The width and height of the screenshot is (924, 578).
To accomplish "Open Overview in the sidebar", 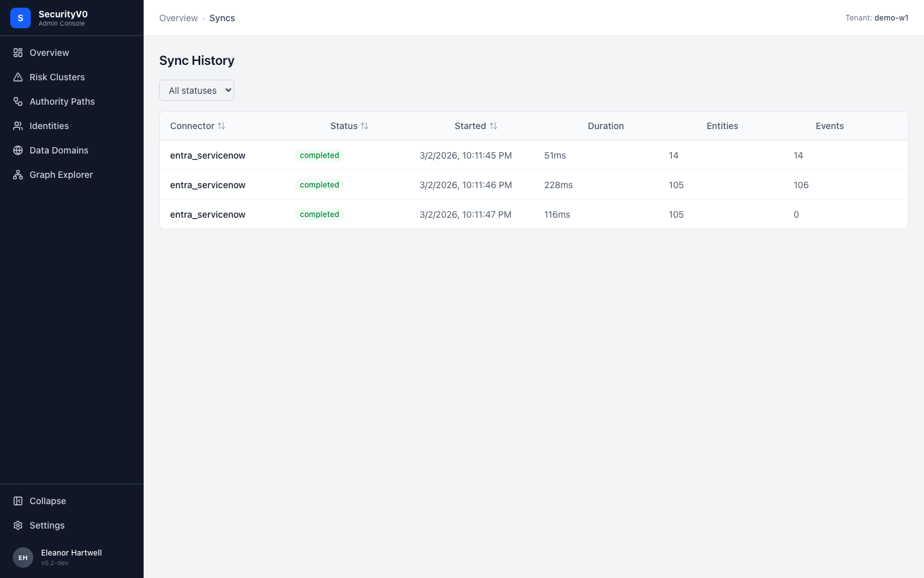I will pyautogui.click(x=49, y=53).
